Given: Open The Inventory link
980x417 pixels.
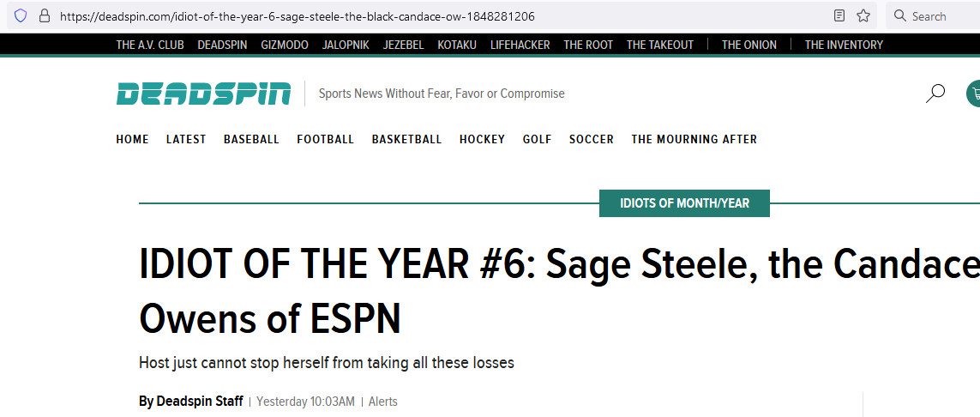Looking at the screenshot, I should (844, 45).
